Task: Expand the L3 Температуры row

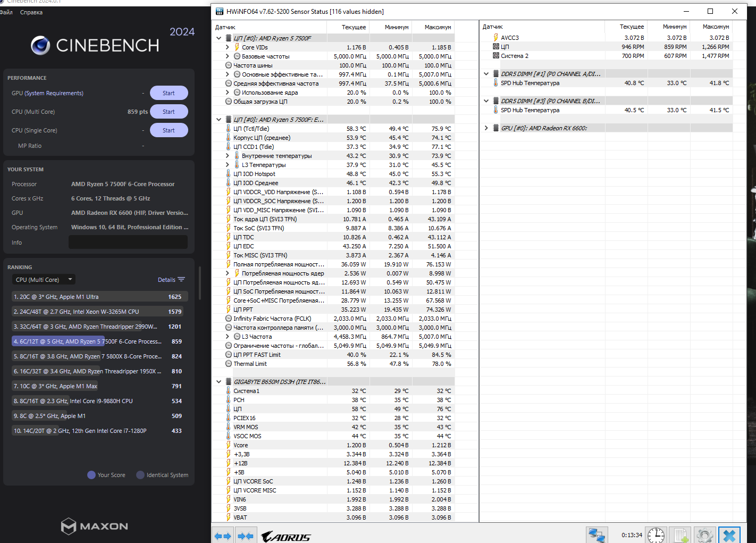Action: point(228,165)
